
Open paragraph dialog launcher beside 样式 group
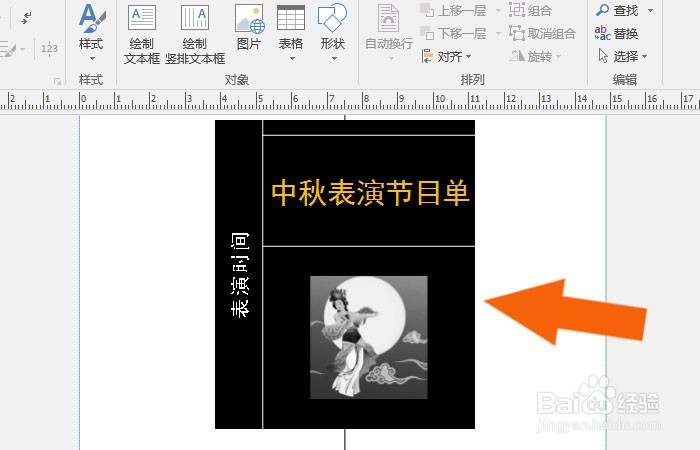pos(57,81)
